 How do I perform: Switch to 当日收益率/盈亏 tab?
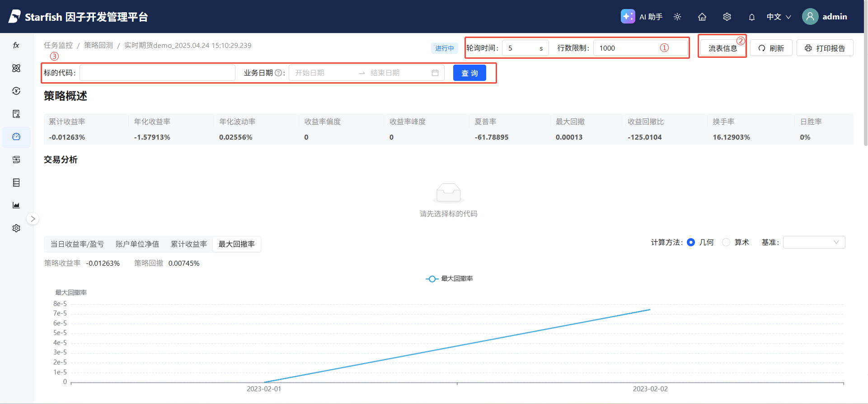point(77,244)
